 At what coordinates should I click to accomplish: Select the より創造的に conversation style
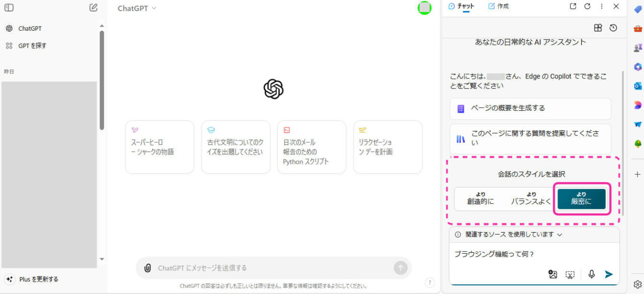[480, 199]
